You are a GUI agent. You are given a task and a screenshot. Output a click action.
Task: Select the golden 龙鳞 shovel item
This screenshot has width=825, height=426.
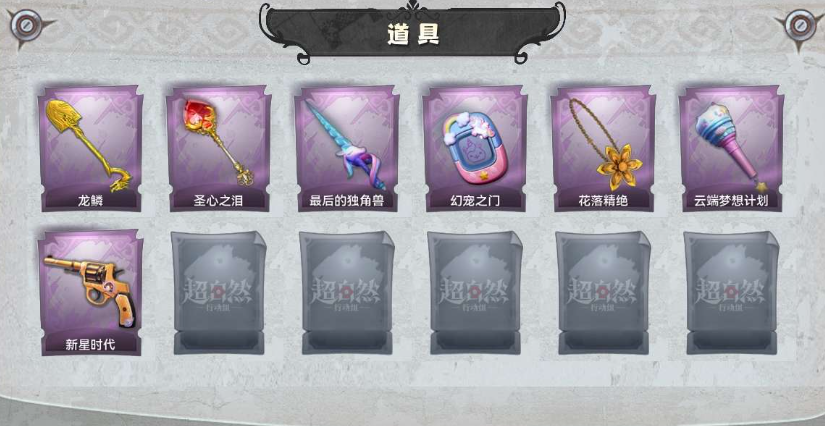pyautogui.click(x=90, y=148)
